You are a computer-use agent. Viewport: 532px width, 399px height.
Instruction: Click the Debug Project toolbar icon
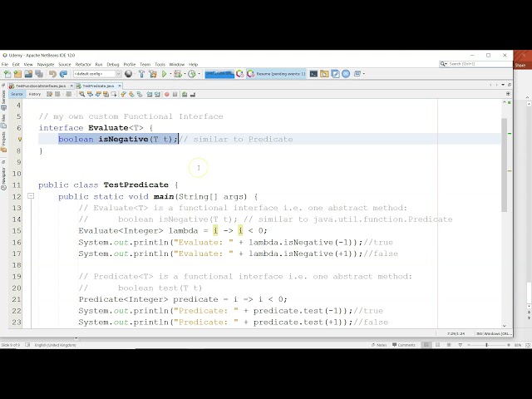(178, 74)
